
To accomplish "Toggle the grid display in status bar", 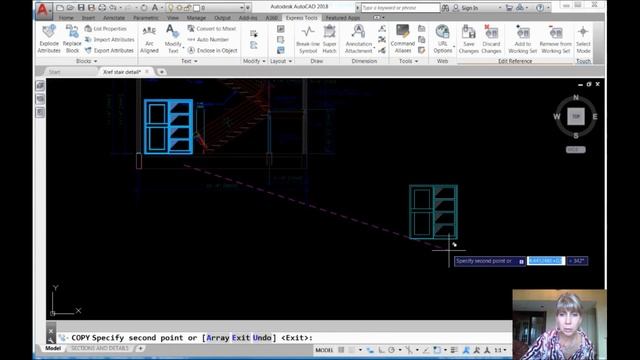I will click(341, 350).
